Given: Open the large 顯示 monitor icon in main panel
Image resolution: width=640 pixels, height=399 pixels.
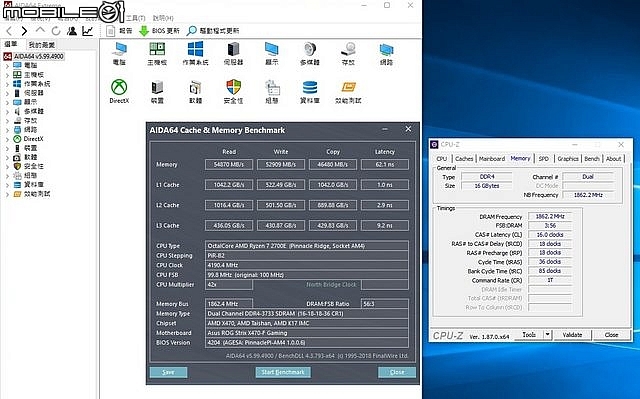Looking at the screenshot, I should point(272,53).
